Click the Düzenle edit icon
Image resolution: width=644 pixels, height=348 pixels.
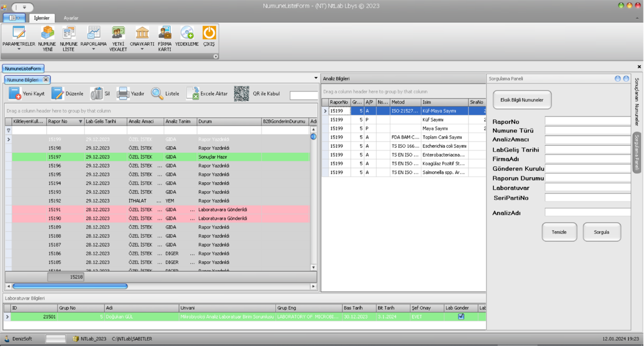(57, 93)
